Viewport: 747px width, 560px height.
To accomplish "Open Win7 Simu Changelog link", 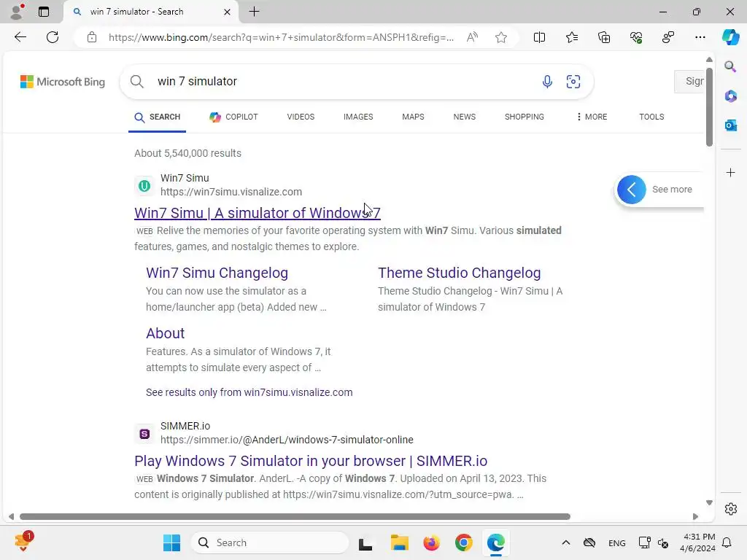I will click(x=217, y=273).
